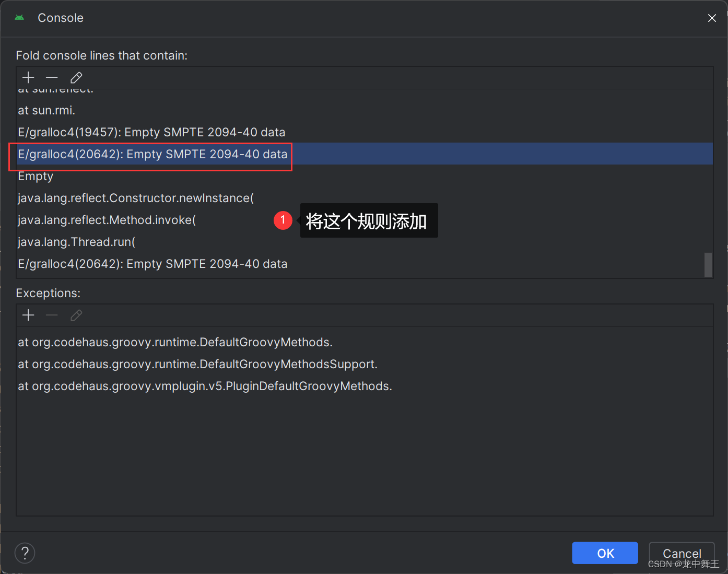Close the Console dialog
728x574 pixels.
click(712, 18)
